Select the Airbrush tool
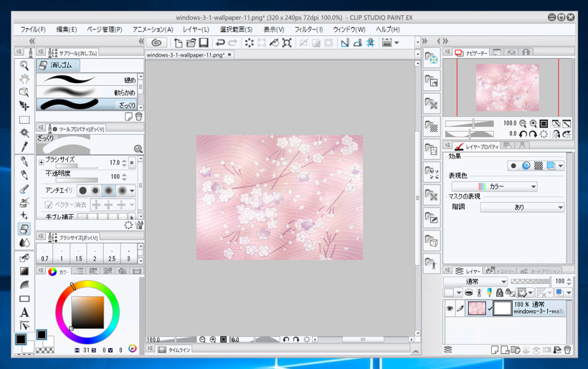This screenshot has width=588, height=369. pos(24,202)
